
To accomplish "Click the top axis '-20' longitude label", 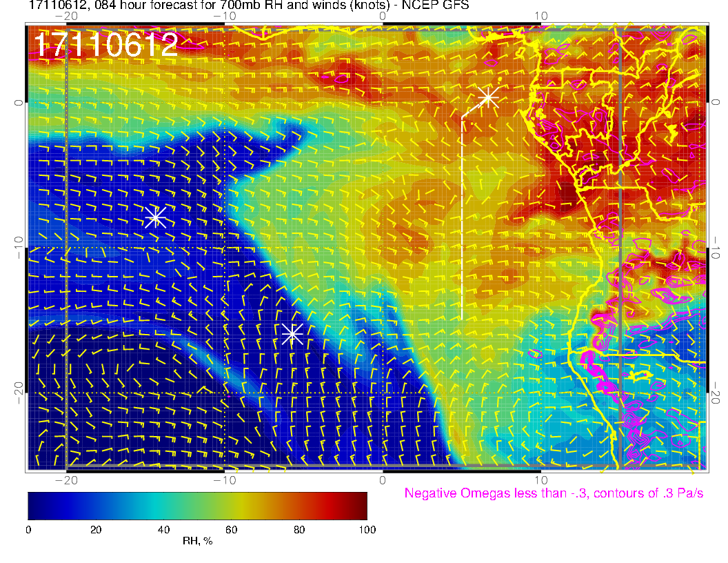I will pyautogui.click(x=66, y=17).
